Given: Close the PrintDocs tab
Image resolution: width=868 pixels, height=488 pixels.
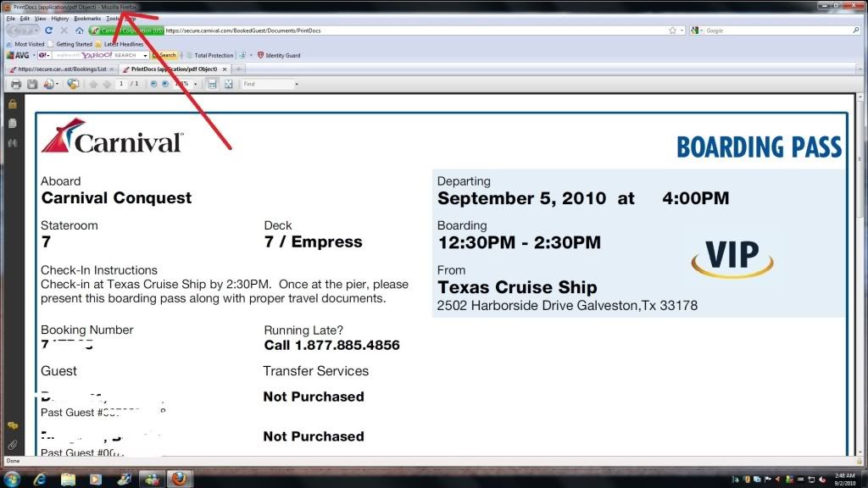Looking at the screenshot, I should (224, 69).
